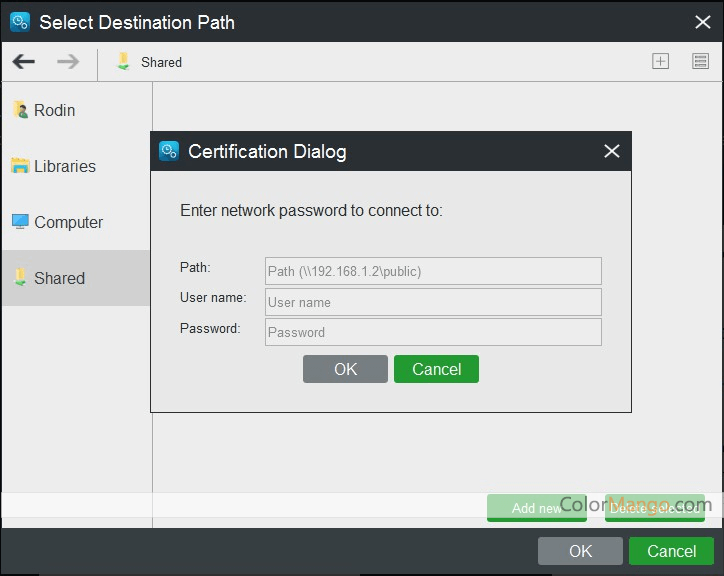Screen dimensions: 724x576
Task: Click the back arrow in the toolbar
Action: [24, 62]
